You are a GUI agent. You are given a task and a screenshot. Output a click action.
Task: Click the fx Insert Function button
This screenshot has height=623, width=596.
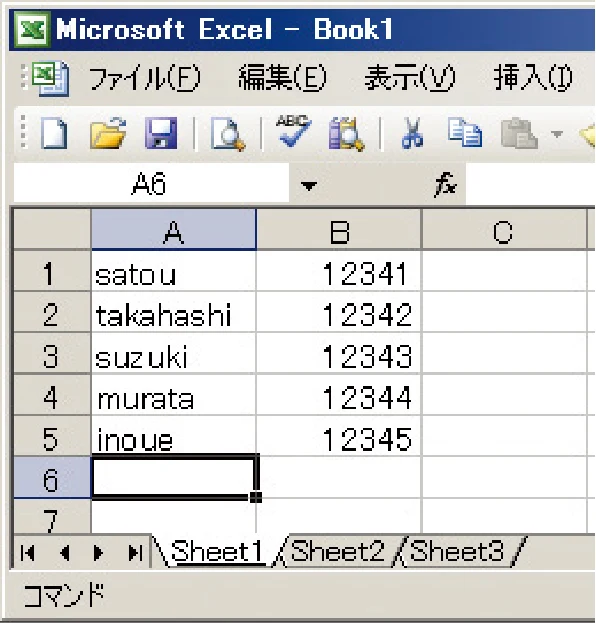[x=446, y=185]
